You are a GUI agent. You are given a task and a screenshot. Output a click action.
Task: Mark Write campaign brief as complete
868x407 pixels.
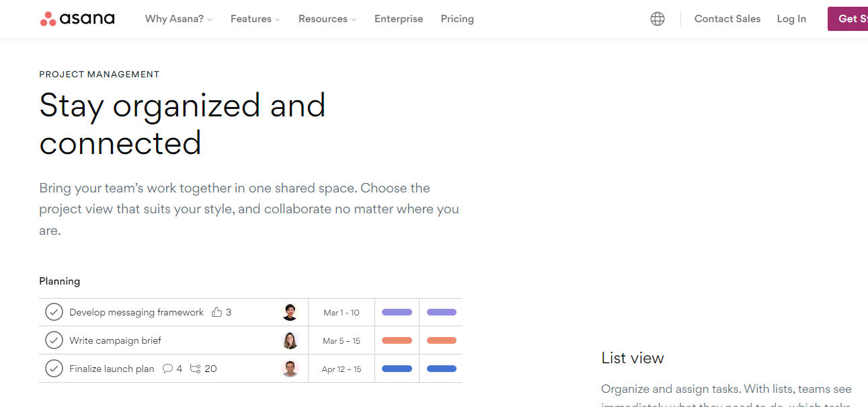[x=54, y=340]
